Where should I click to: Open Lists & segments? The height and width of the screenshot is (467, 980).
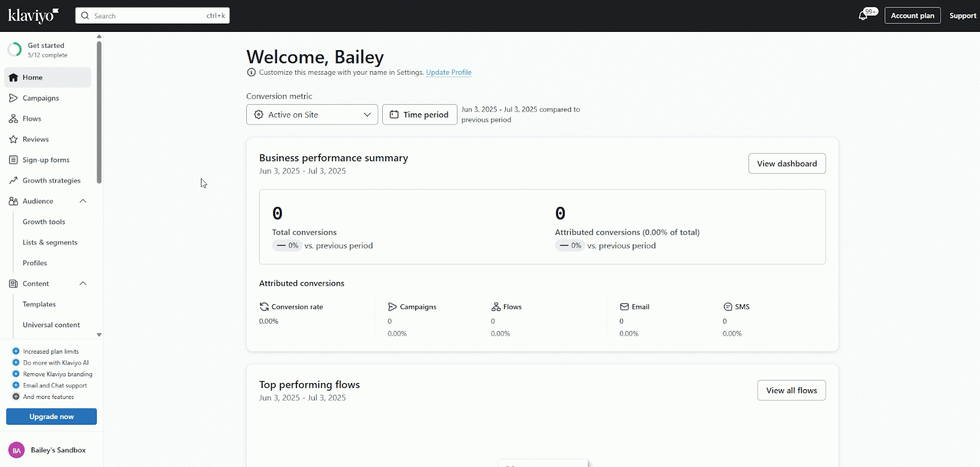click(50, 243)
